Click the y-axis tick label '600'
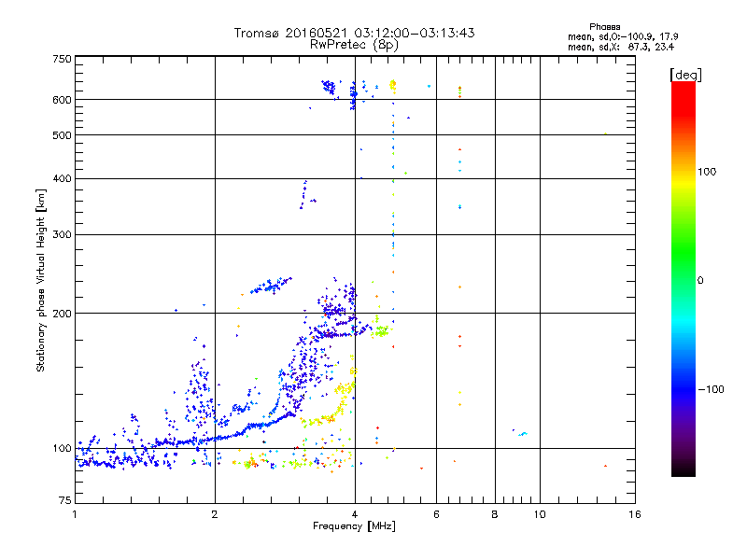The image size is (747, 560). (x=62, y=100)
